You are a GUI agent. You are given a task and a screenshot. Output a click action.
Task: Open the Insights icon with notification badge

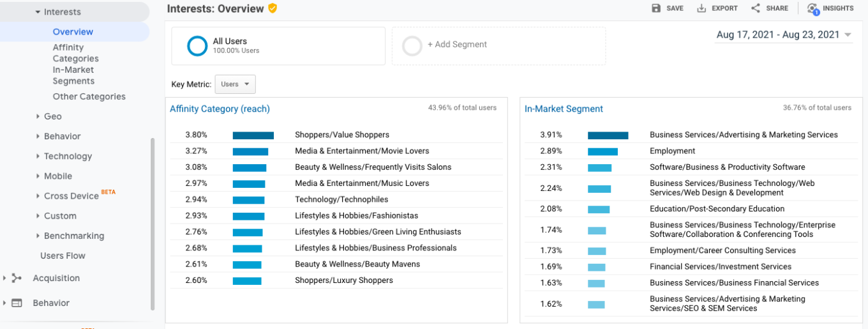click(813, 9)
